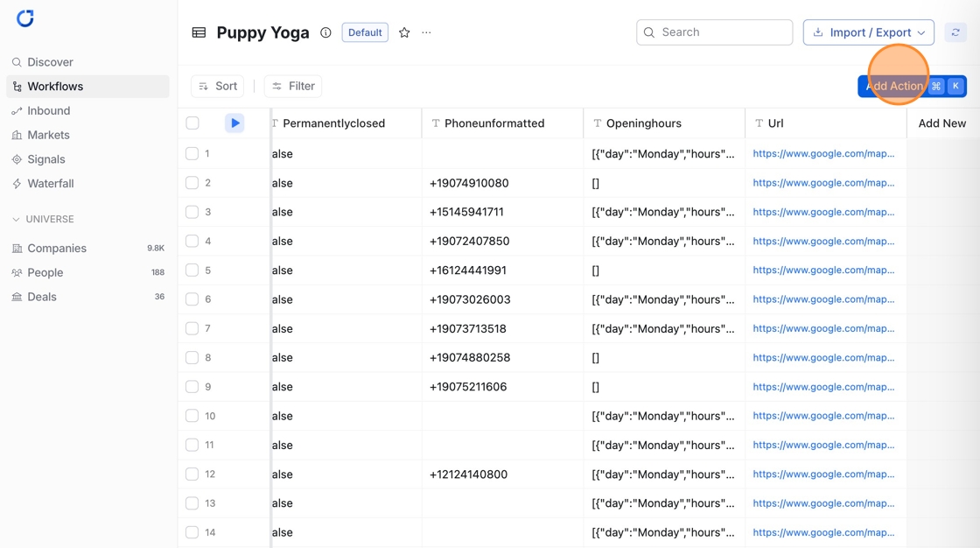
Task: Click phone cell +19072407850
Action: click(x=502, y=241)
